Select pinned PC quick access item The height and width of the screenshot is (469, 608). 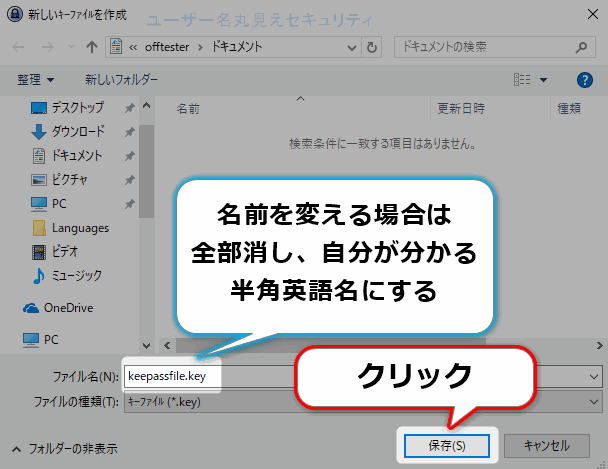(48, 204)
